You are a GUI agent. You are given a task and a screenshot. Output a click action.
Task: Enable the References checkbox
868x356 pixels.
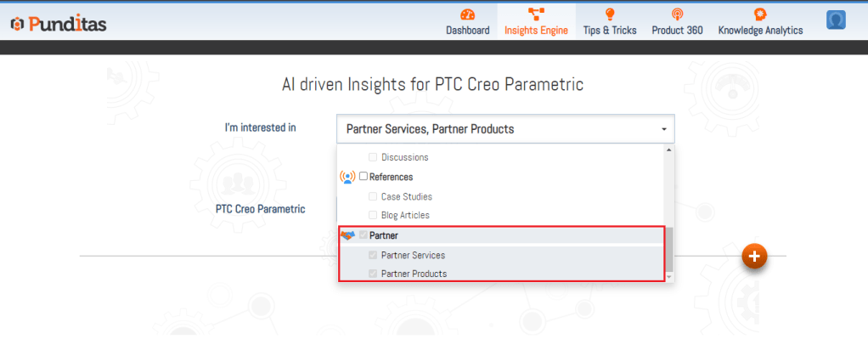[x=364, y=177]
